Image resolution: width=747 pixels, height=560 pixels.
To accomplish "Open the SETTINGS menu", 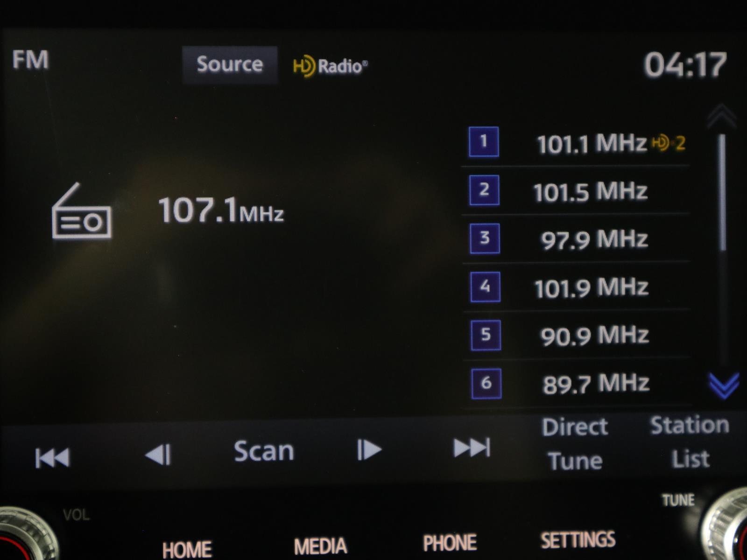I will click(x=578, y=540).
